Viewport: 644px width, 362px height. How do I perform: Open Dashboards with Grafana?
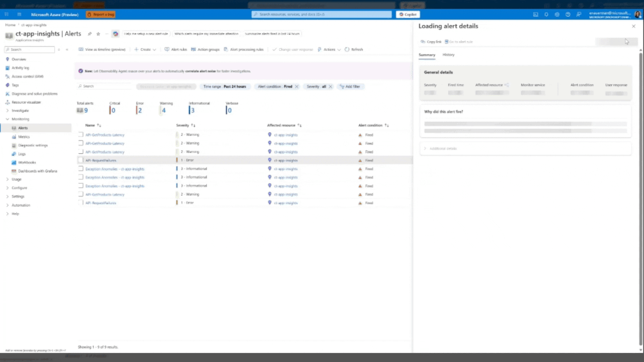(37, 171)
